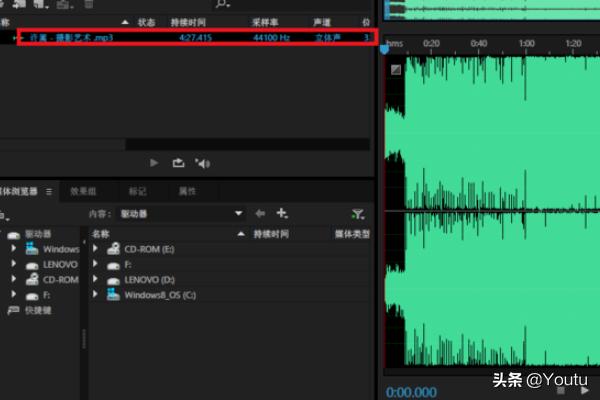Select the 驱动器 drive icon in the left tree
Image resolution: width=600 pixels, height=400 pixels.
point(14,234)
